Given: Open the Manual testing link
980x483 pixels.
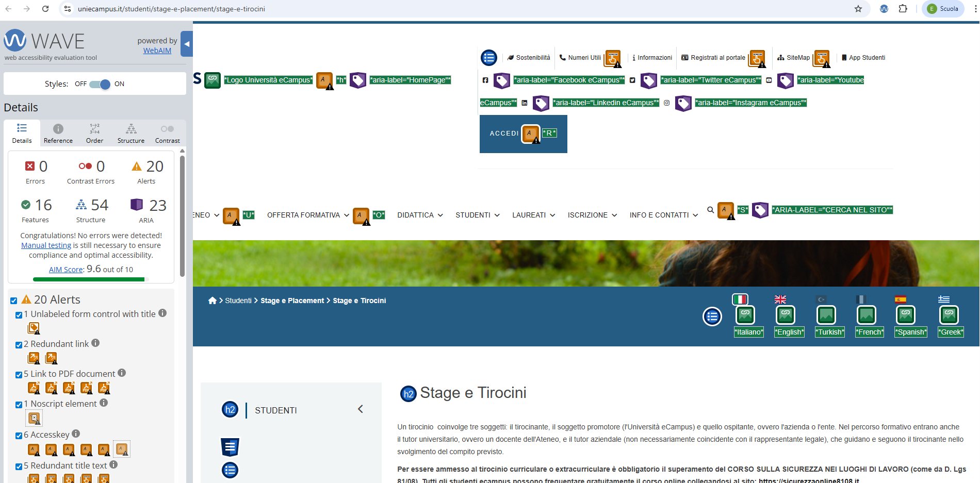Looking at the screenshot, I should coord(46,245).
